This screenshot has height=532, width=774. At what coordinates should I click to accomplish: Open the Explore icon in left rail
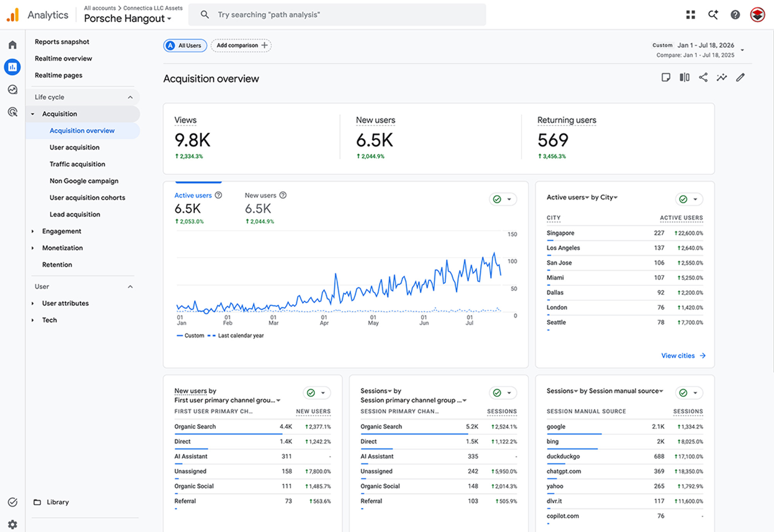coord(12,89)
